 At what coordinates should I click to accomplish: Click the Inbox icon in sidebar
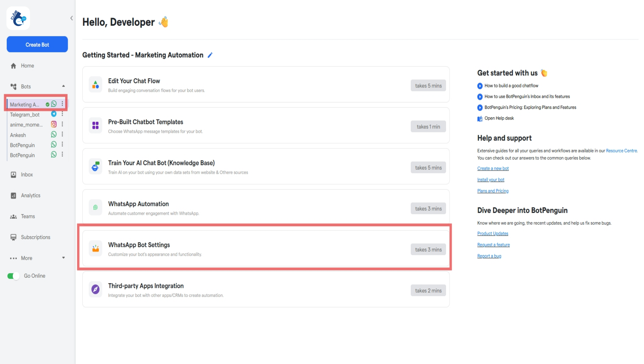(14, 175)
